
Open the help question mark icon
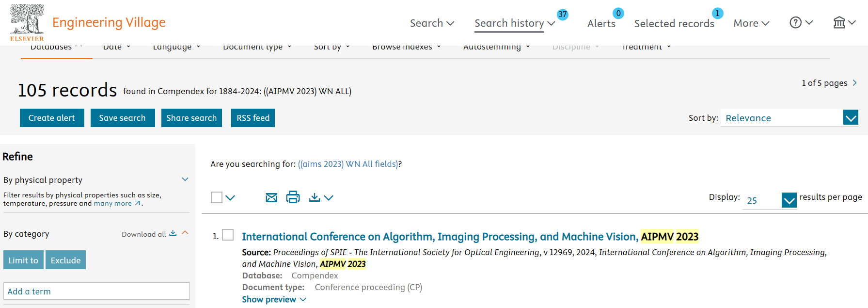pos(796,22)
